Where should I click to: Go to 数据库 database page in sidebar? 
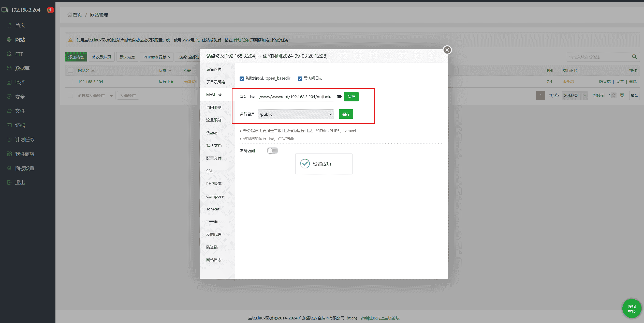[22, 68]
